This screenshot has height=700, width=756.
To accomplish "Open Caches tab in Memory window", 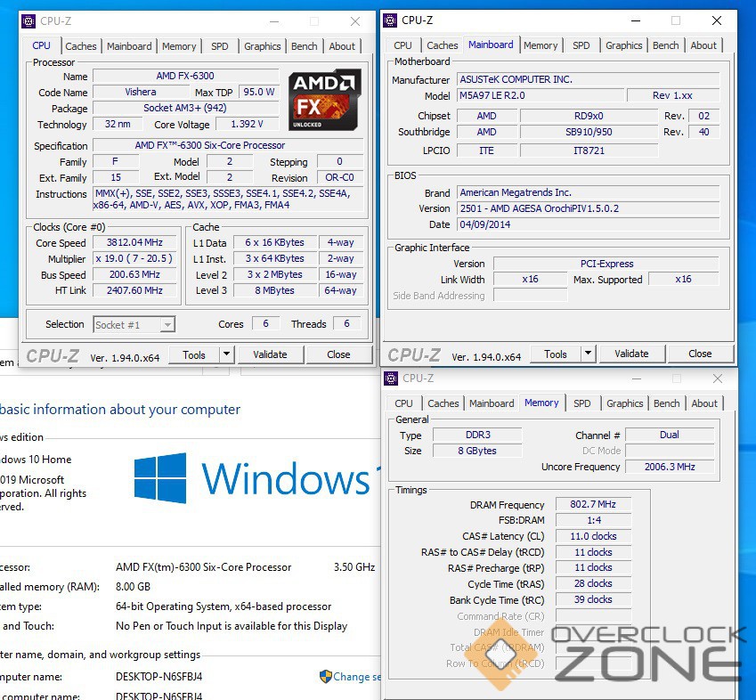I will 443,403.
